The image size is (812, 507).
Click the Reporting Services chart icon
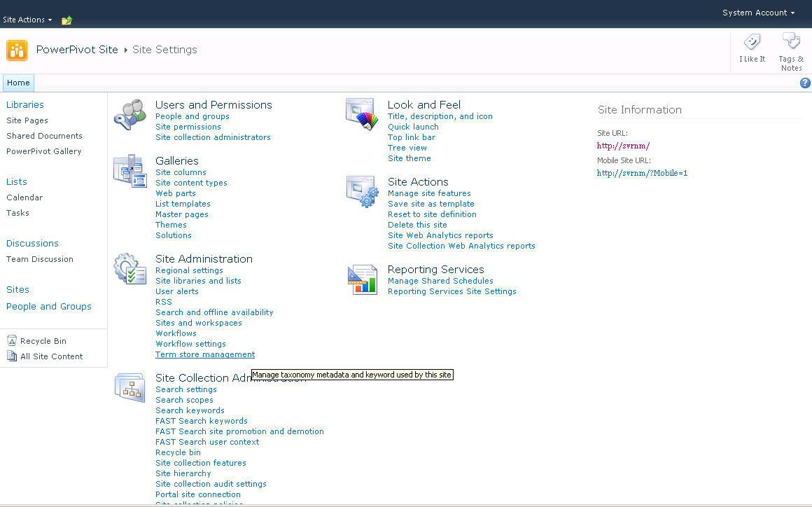pos(363,279)
